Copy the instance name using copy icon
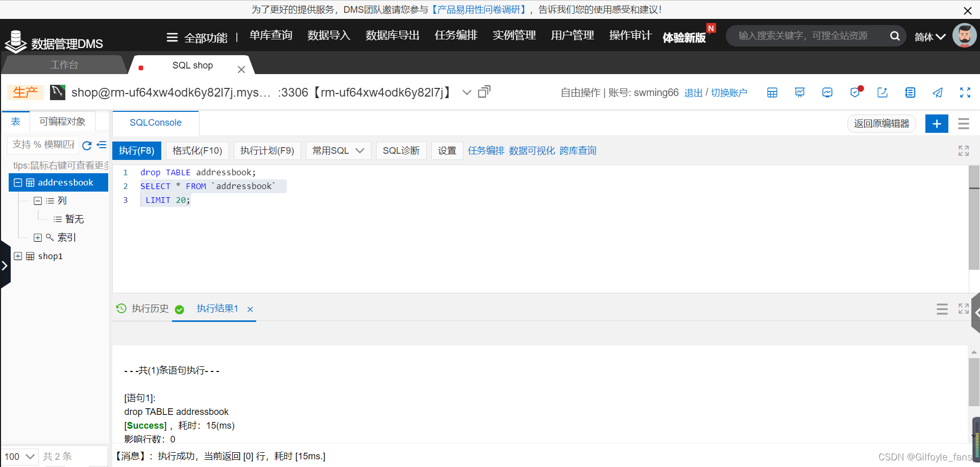The width and height of the screenshot is (980, 467). pos(484,91)
